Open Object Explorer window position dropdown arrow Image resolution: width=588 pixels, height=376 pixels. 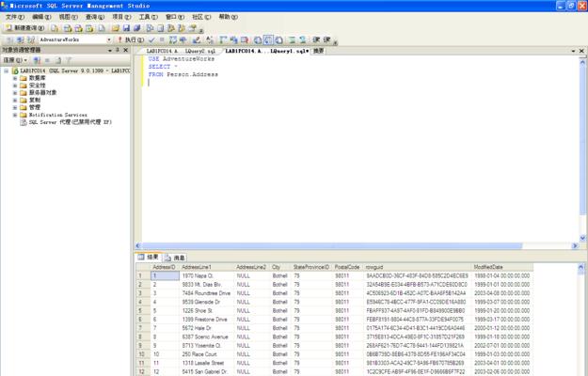coord(110,50)
